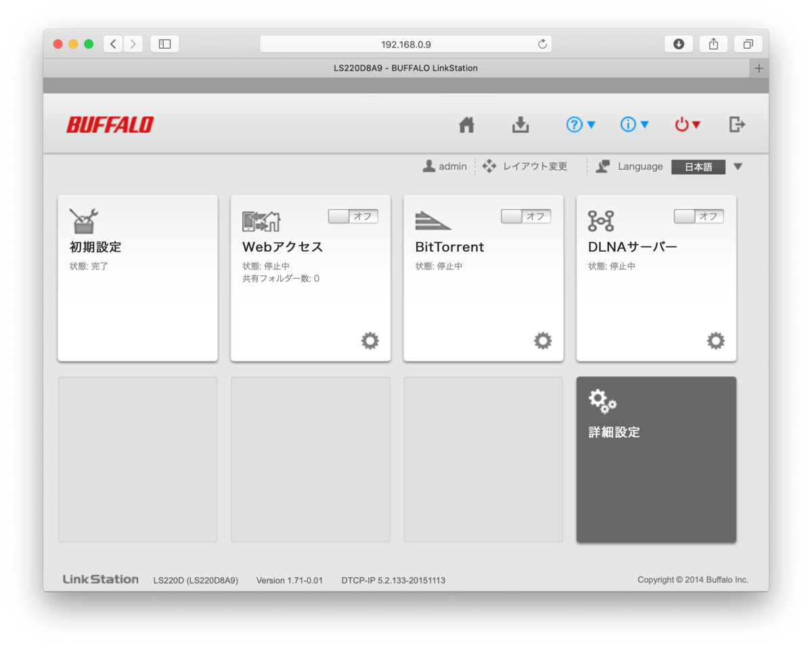Show all tabs overview button
The image size is (812, 649).
point(748,44)
